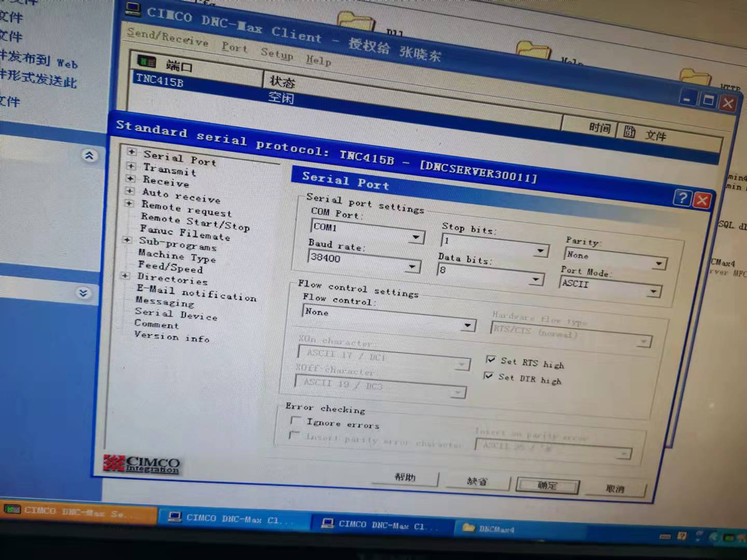
Task: Open the COM Port dropdown
Action: [416, 237]
